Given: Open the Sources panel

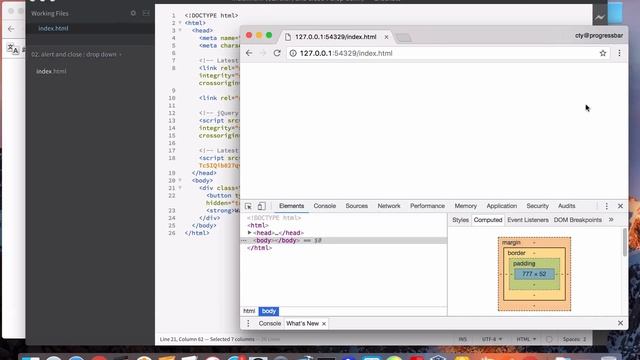Looking at the screenshot, I should coord(356,206).
